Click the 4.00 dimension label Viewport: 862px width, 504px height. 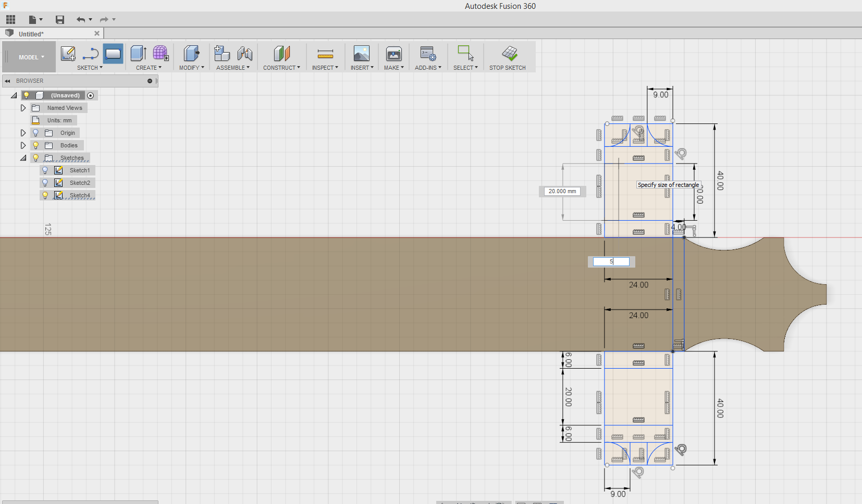[679, 227]
